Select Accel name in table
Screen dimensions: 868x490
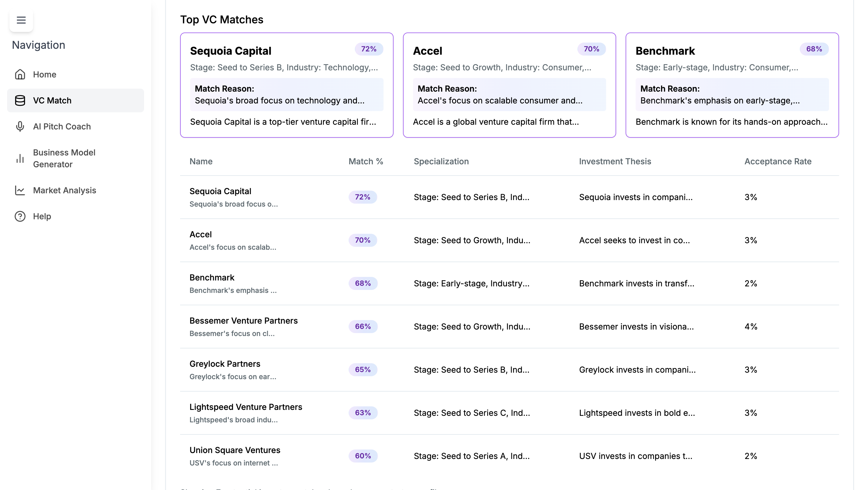[200, 234]
